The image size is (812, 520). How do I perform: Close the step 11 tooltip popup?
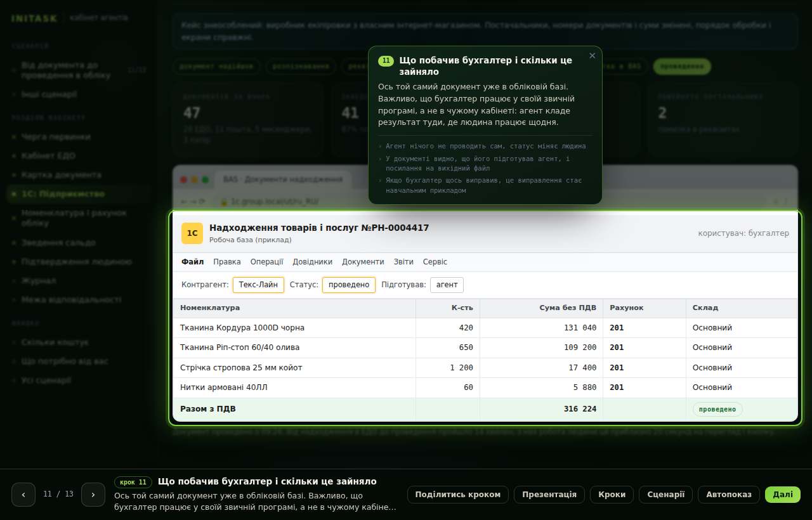[x=593, y=56]
